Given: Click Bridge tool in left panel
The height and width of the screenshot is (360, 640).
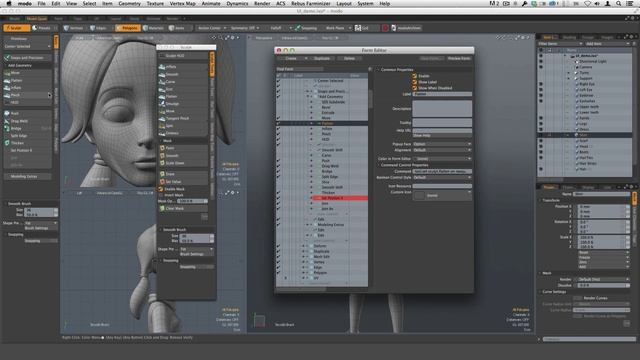Looking at the screenshot, I should (28, 129).
